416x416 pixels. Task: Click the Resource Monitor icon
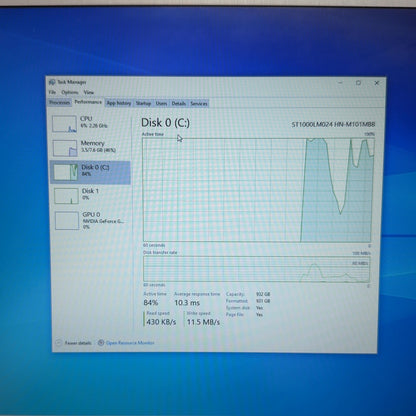pos(101,342)
